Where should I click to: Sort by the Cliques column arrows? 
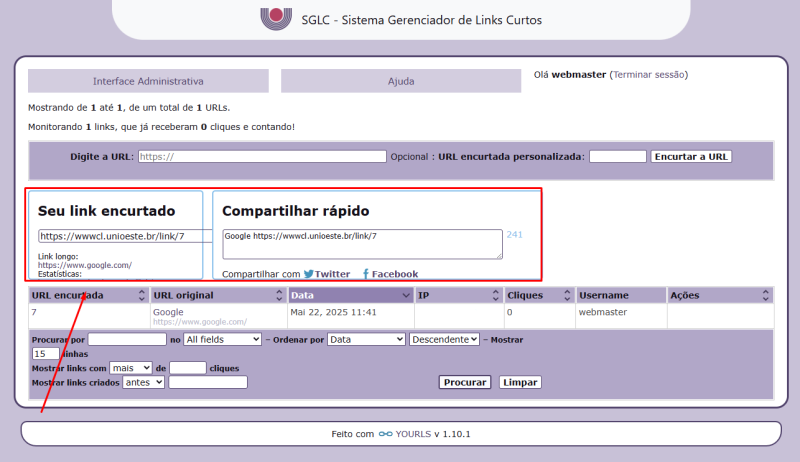(x=566, y=295)
